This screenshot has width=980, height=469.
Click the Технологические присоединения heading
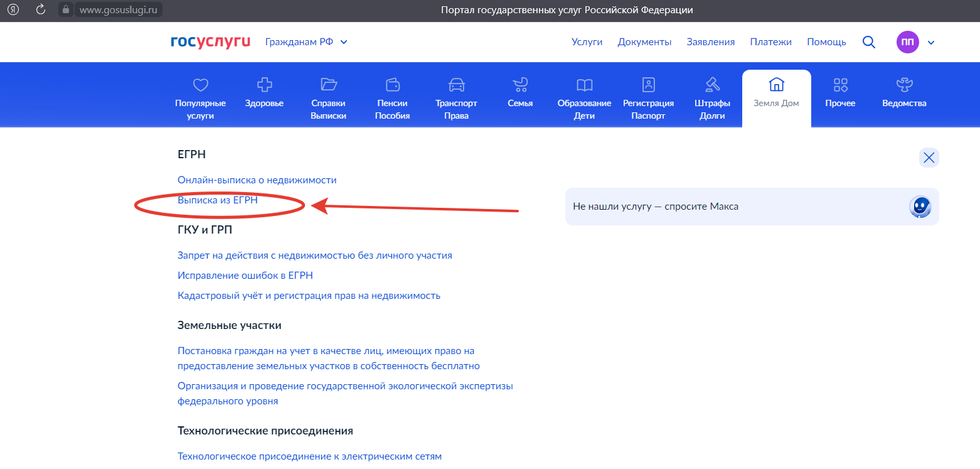(265, 431)
